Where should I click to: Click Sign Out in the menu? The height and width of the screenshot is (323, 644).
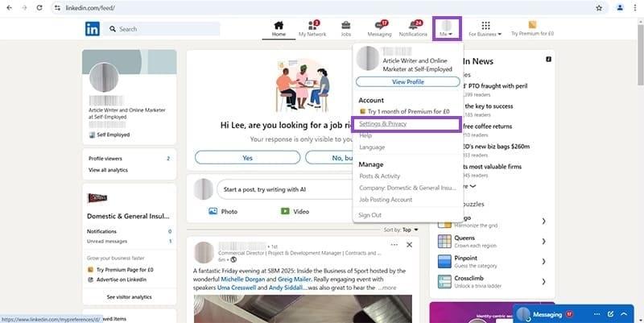pyautogui.click(x=369, y=215)
